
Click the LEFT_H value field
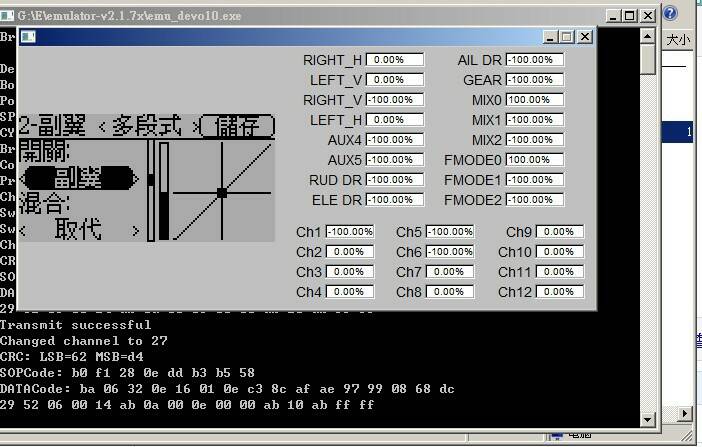pyautogui.click(x=395, y=120)
